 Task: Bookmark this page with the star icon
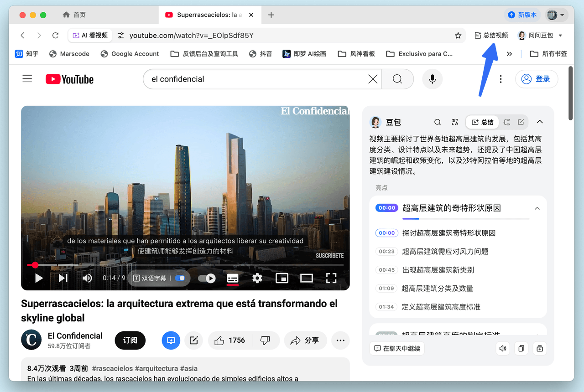point(458,36)
